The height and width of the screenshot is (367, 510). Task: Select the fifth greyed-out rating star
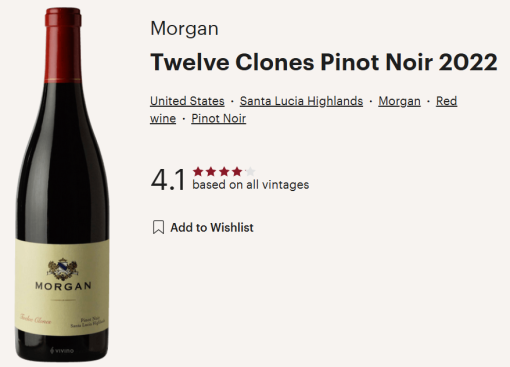click(250, 172)
